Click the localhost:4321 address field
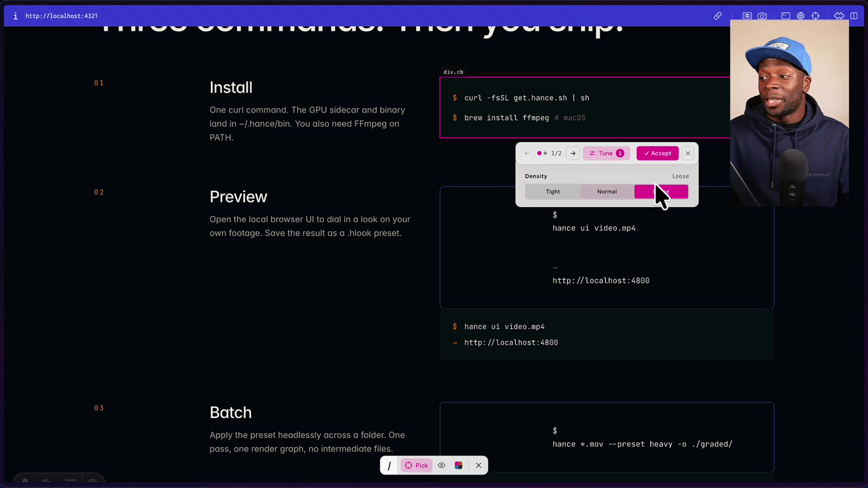 [x=61, y=16]
